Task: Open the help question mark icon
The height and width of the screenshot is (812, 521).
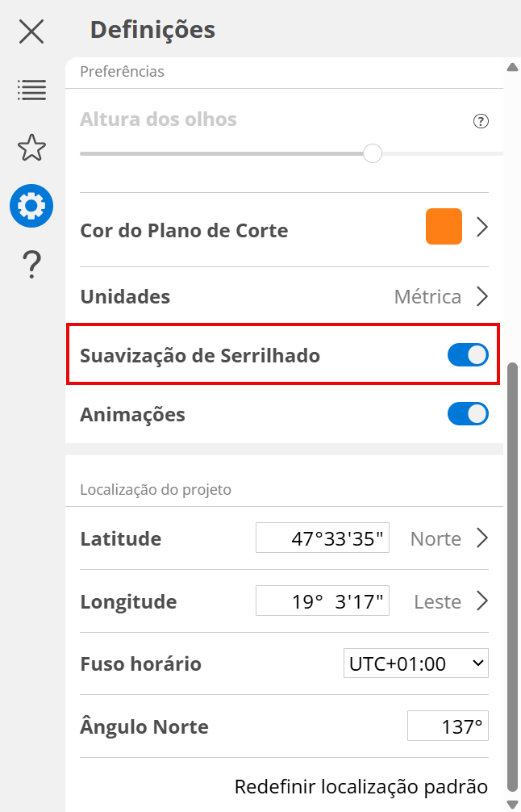Action: [x=31, y=264]
